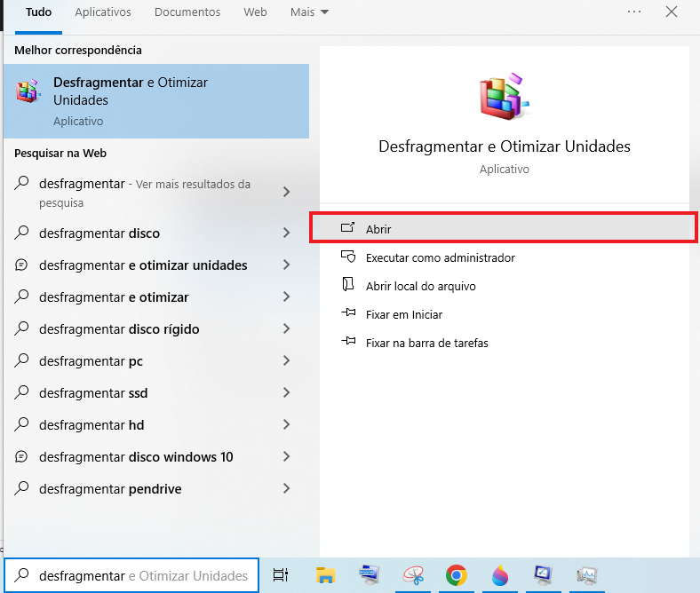Click pin icon beside Fixar na barra de tarefas
The width and height of the screenshot is (700, 593).
[348, 341]
